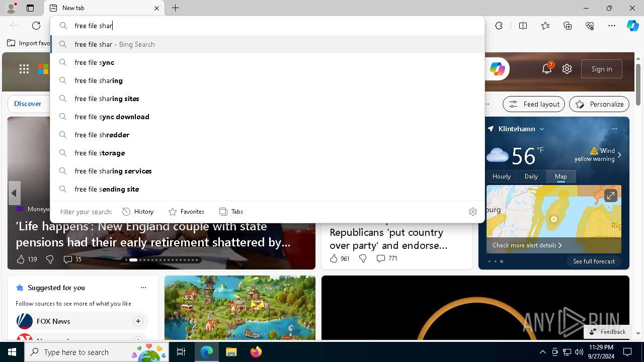The height and width of the screenshot is (362, 644).
Task: Open the Microsoft apps grid launcher
Action: pos(24,69)
